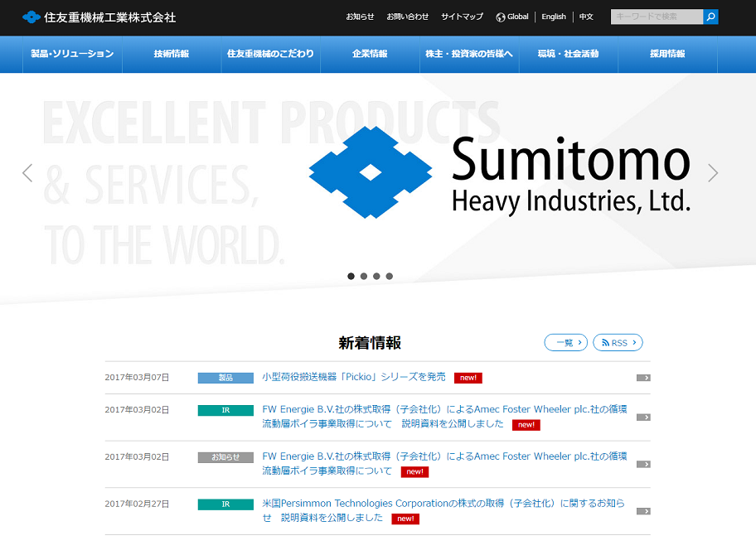Open the RSS feed button
This screenshot has width=756, height=555.
tap(618, 343)
